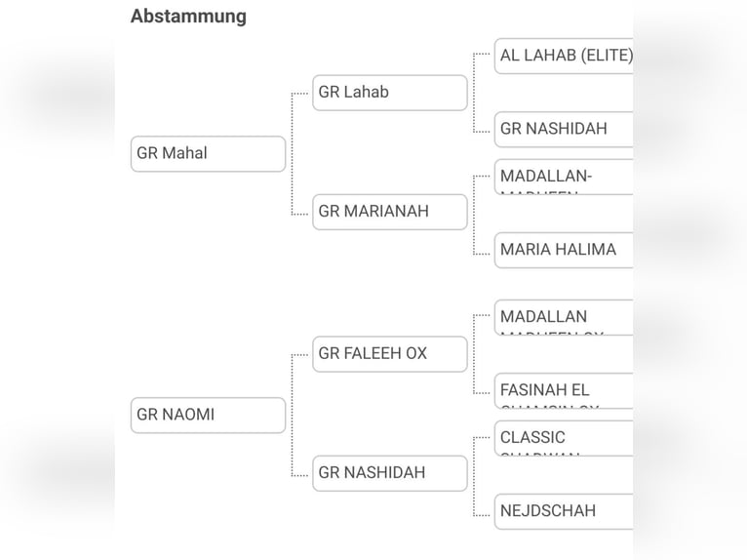This screenshot has height=560, width=747.
Task: Click dotted bracket right of GR FALEEH OX
Action: coord(475,354)
